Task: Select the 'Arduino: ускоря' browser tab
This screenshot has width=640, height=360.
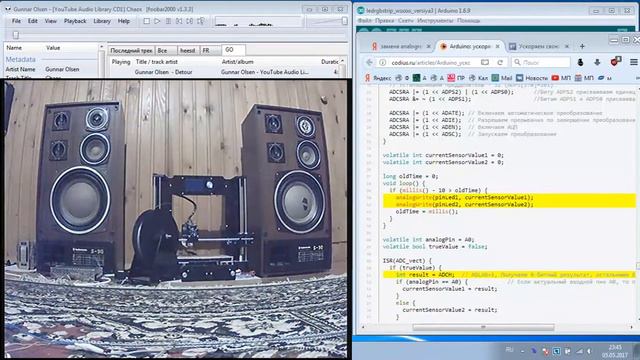Action: (469, 47)
